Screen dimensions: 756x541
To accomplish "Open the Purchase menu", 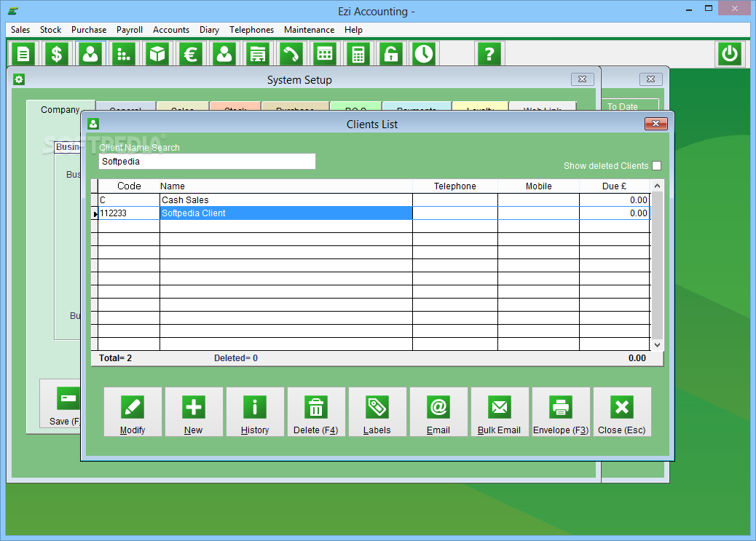I will click(89, 30).
